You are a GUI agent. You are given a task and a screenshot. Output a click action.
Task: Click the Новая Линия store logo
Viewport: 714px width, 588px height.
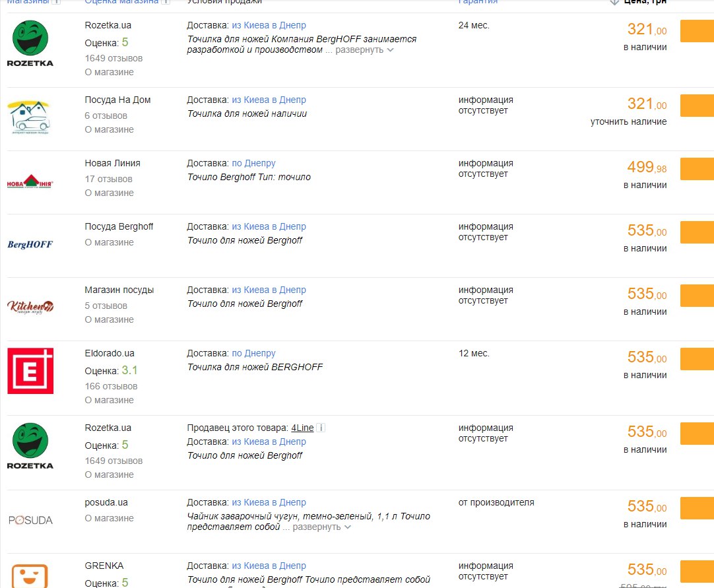click(x=30, y=181)
